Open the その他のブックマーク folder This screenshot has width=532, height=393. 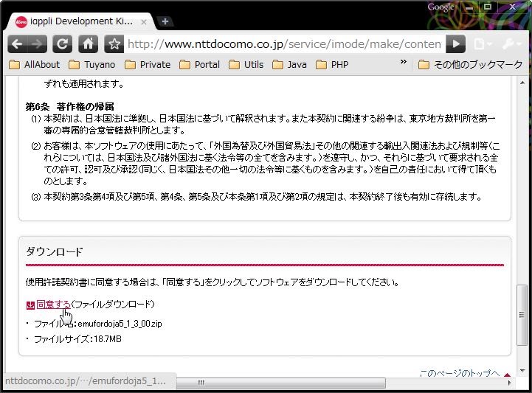pos(471,65)
